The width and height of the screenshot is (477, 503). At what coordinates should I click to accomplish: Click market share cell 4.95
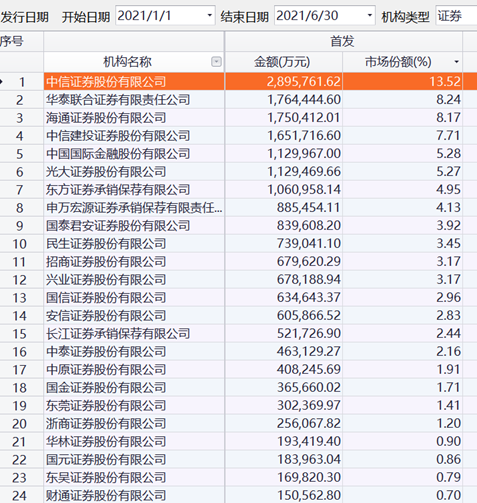402,190
